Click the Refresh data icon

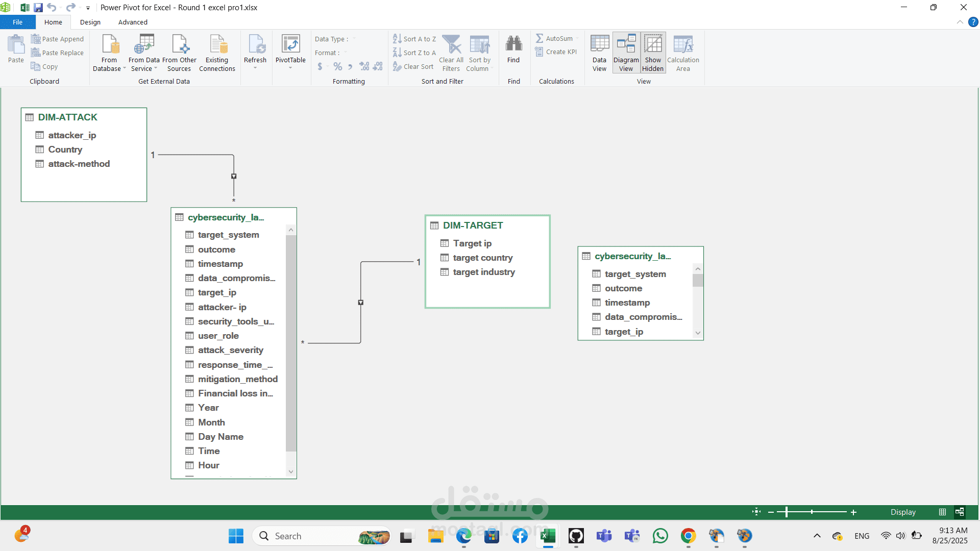point(255,45)
